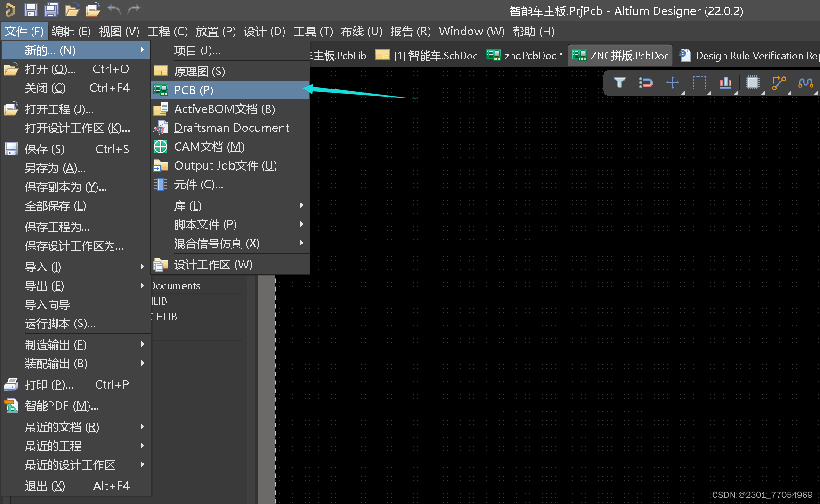Expand the 脚本文件 (P) submenu
The image size is (820, 504).
230,225
